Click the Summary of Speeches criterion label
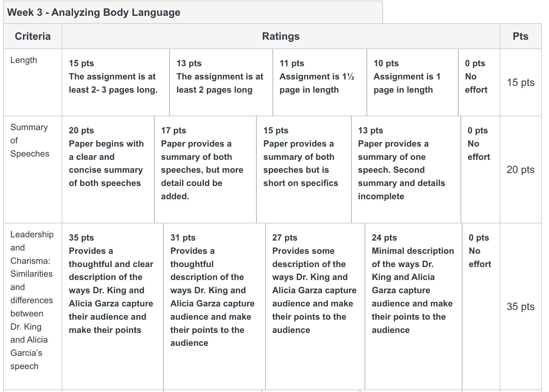The height and width of the screenshot is (392, 549). [30, 140]
